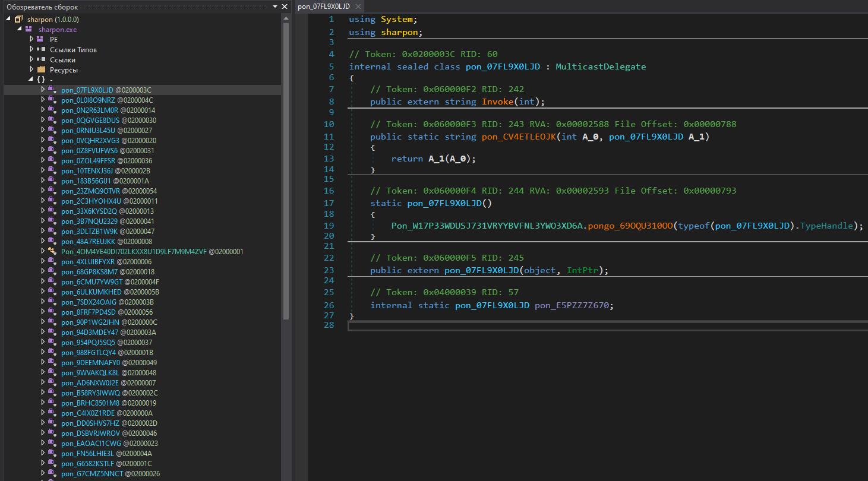Click the Ресурсы folder icon

[x=41, y=69]
